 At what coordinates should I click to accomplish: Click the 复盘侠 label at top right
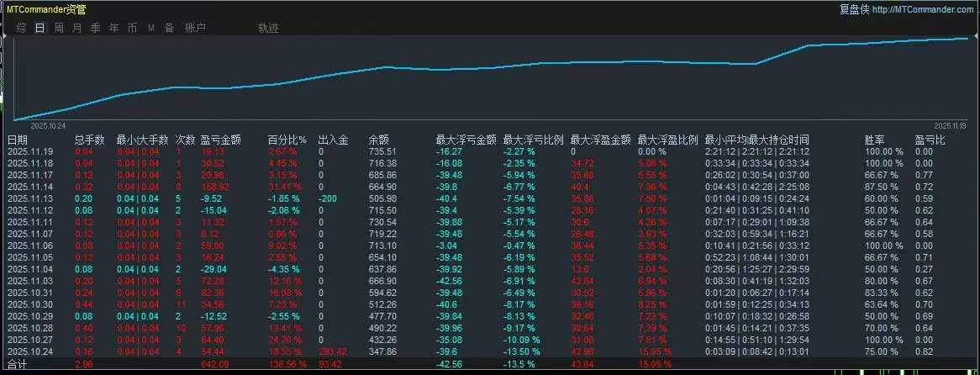pos(855,9)
